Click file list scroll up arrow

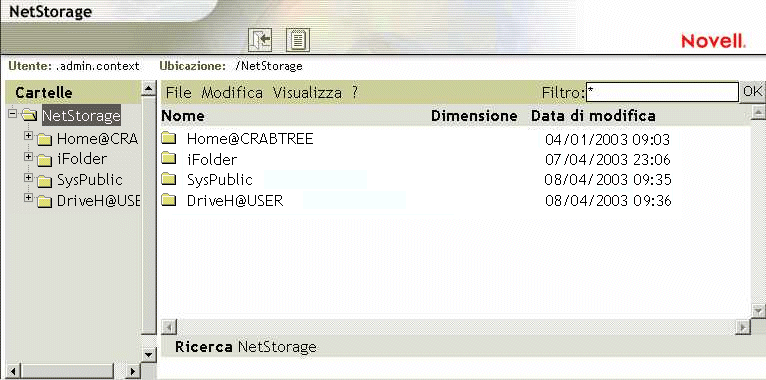pos(758,112)
